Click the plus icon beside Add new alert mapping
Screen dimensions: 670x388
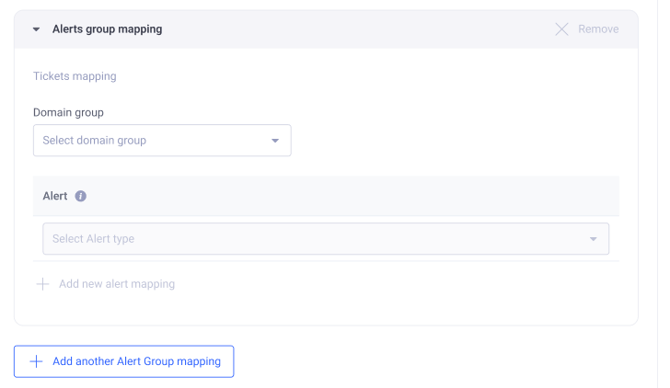(x=42, y=284)
